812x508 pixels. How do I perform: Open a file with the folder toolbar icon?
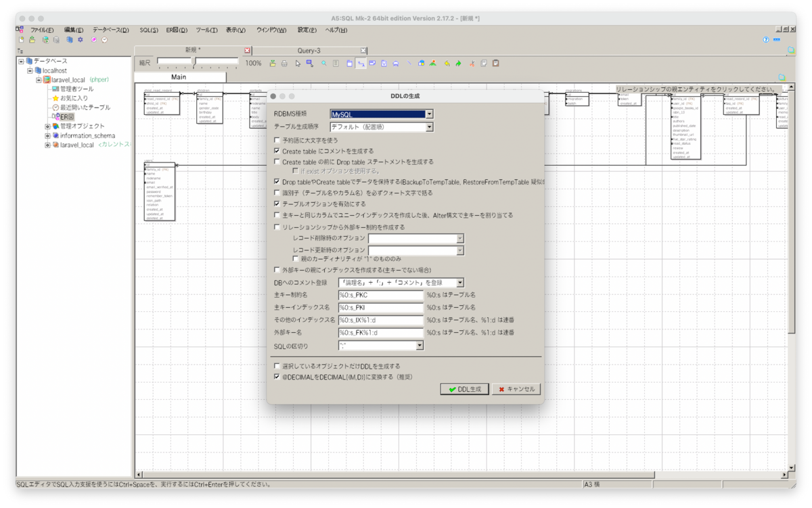(x=30, y=40)
